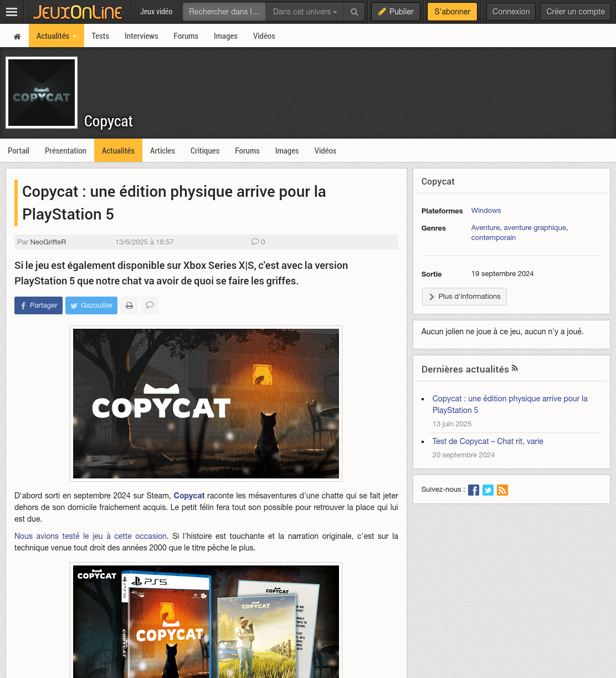
Task: Open the game's Vidéos tab
Action: click(x=325, y=151)
